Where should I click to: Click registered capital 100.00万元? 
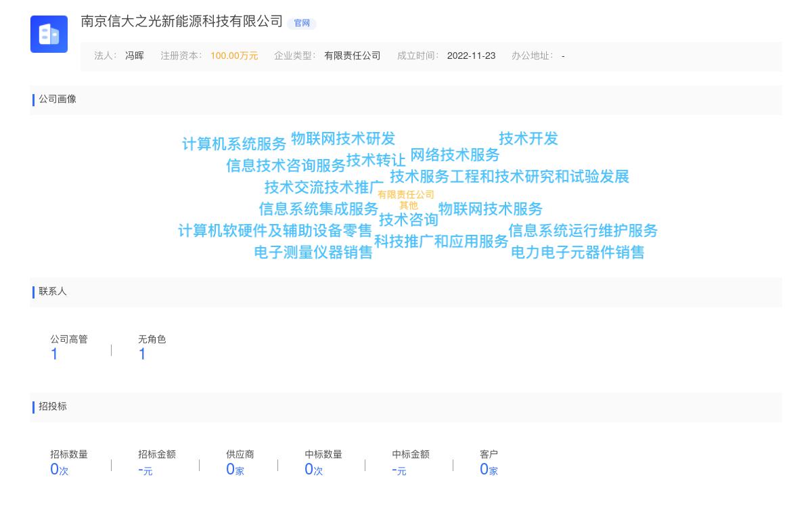(x=234, y=56)
